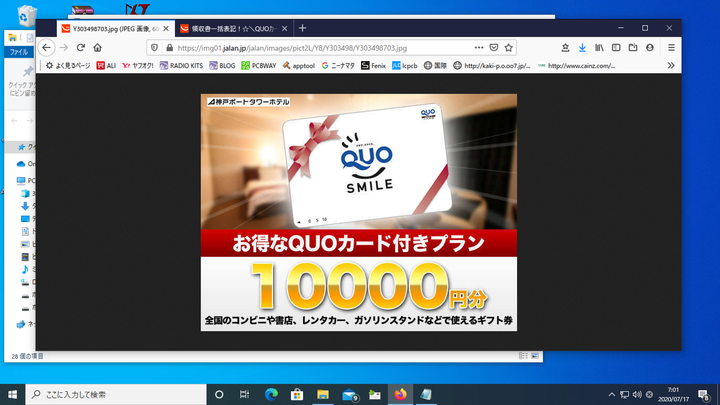The height and width of the screenshot is (405, 720).
Task: Show more bookmarks with the chevron
Action: point(671,66)
